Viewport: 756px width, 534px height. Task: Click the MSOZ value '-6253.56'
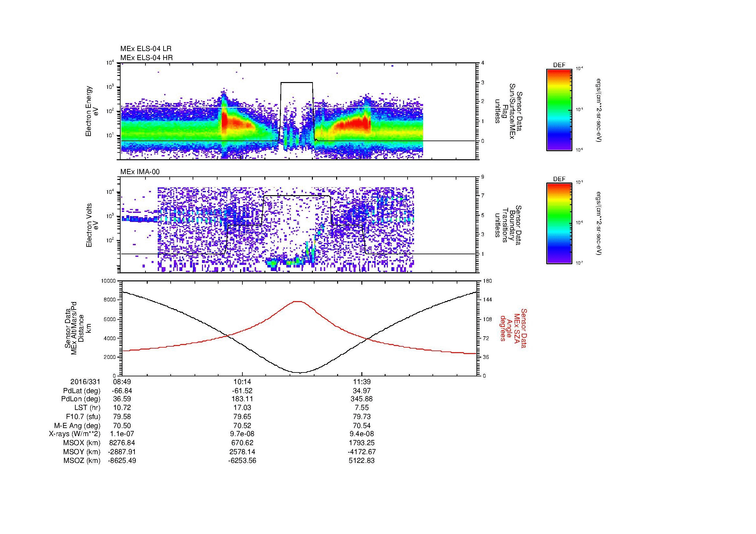[x=242, y=461]
